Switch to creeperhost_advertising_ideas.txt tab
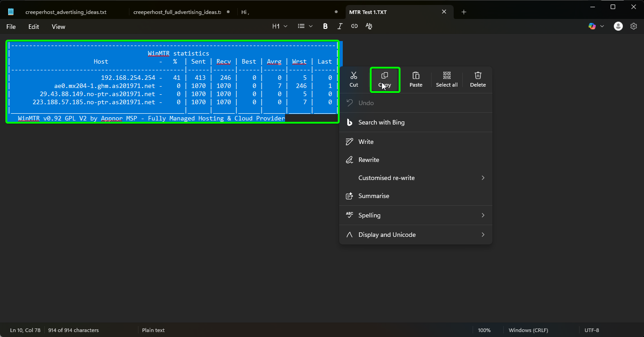Screen dimensions: 644x337 [x=66, y=12]
